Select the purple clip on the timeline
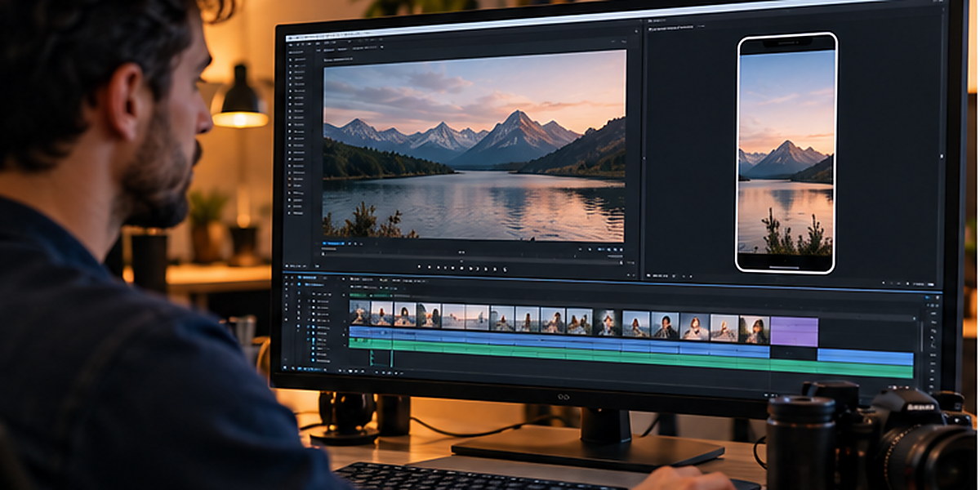980x490 pixels. [794, 332]
